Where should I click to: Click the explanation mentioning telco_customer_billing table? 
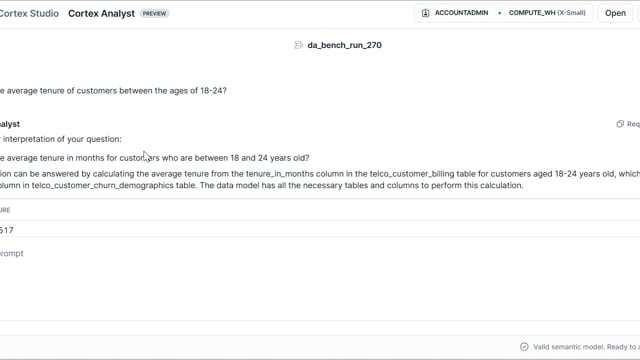pos(320,180)
